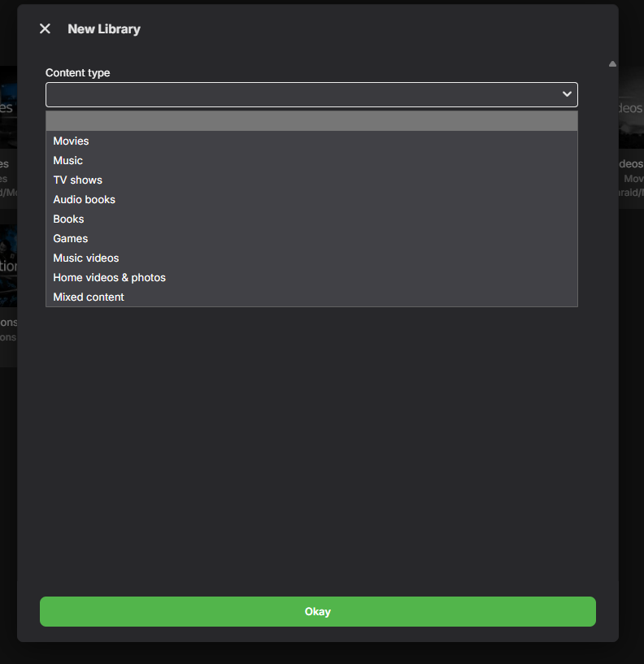Image resolution: width=644 pixels, height=664 pixels.
Task: Select Music videos content type
Action: [x=311, y=258]
